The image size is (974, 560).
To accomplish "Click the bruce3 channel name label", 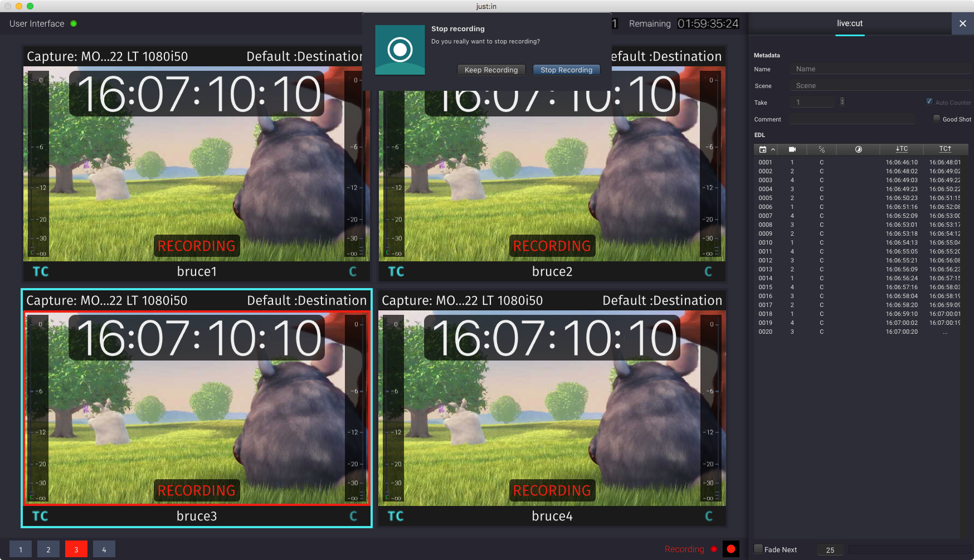I will pos(197,516).
